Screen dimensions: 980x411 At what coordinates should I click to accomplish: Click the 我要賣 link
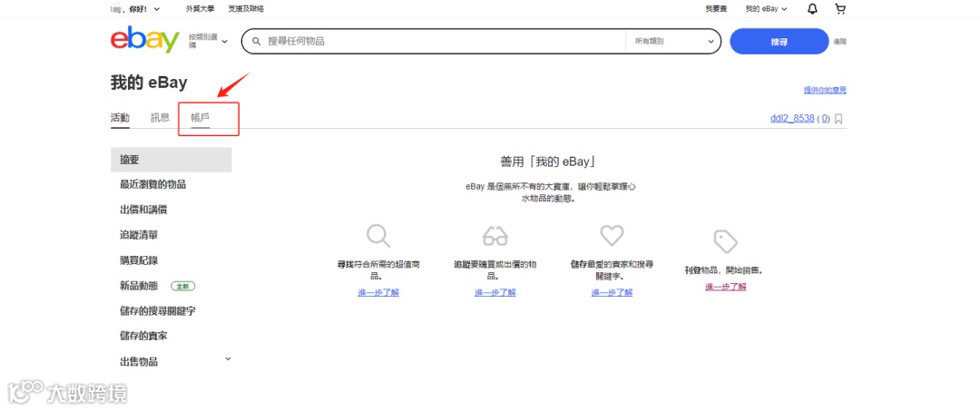click(716, 9)
